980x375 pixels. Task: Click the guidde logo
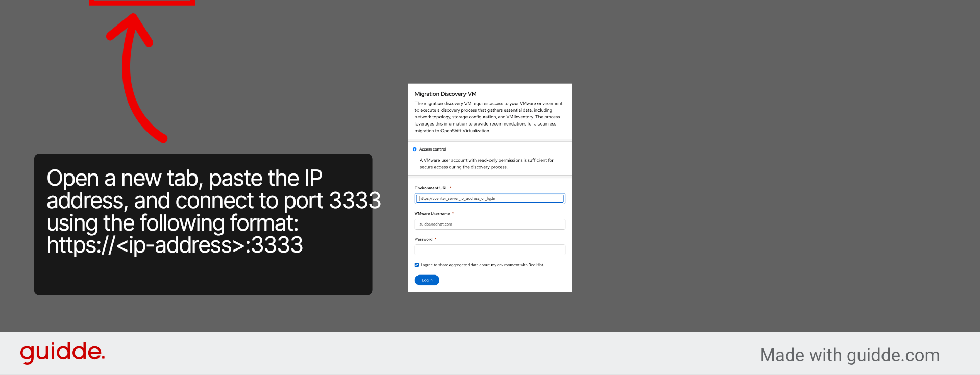62,353
